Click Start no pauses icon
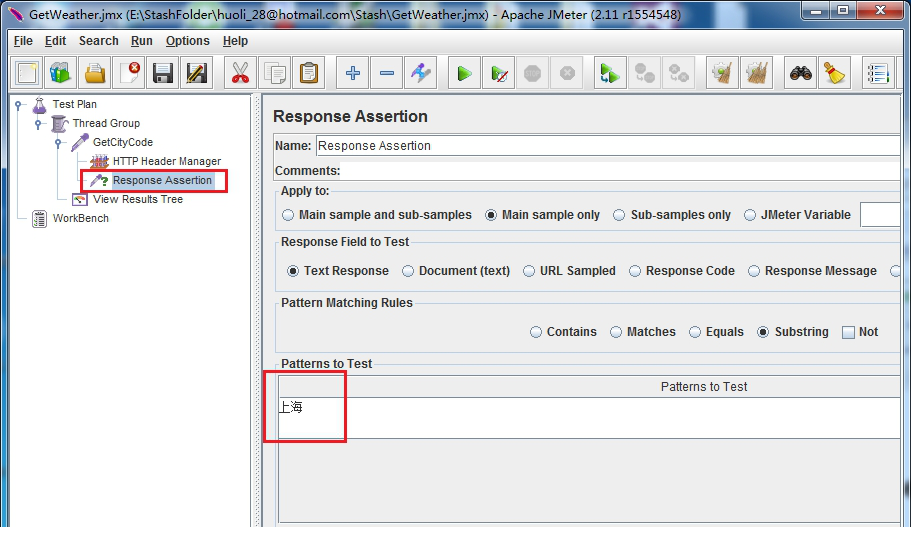This screenshot has width=911, height=548. (x=498, y=73)
